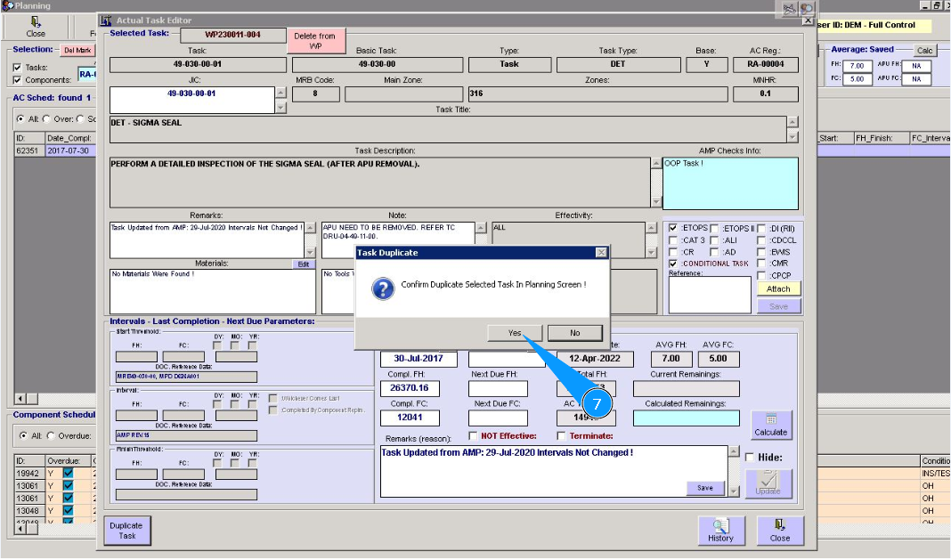Click the Compl. FC field 12041

(x=410, y=418)
